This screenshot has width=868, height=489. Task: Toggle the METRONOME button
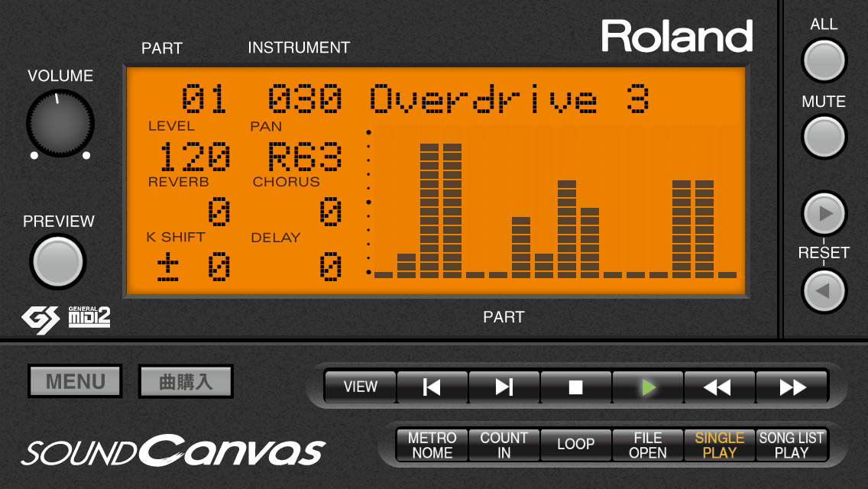pos(432,445)
